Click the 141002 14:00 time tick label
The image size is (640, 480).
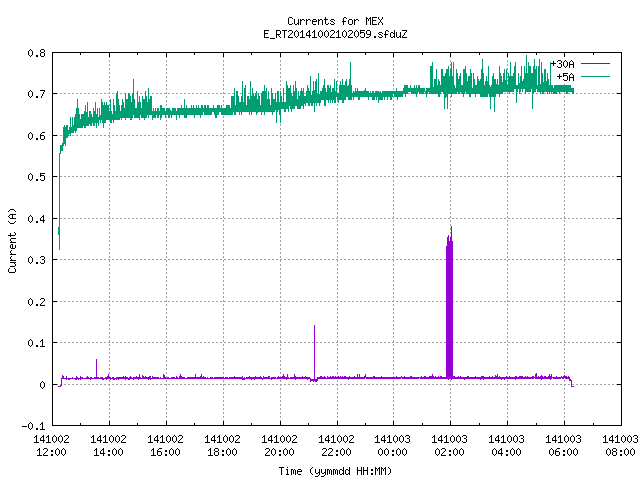pyautogui.click(x=109, y=446)
